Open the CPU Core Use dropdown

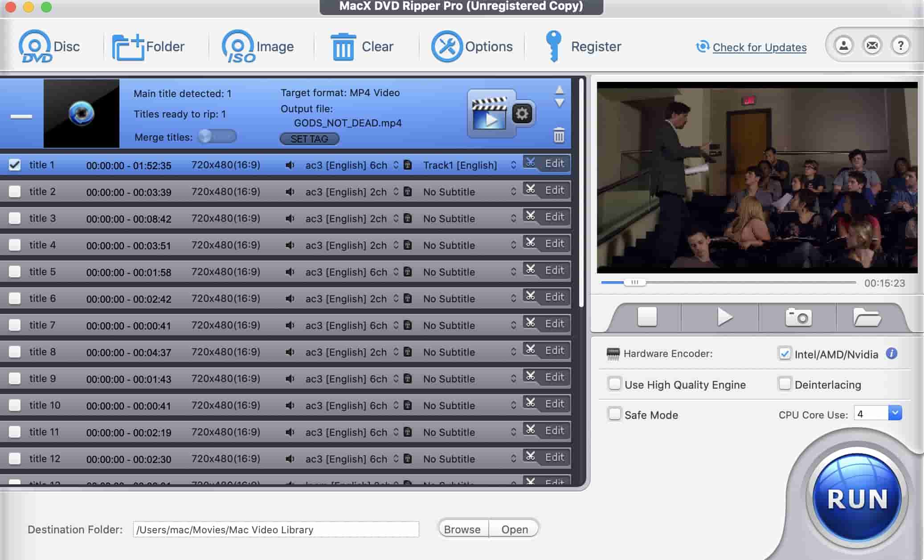895,413
